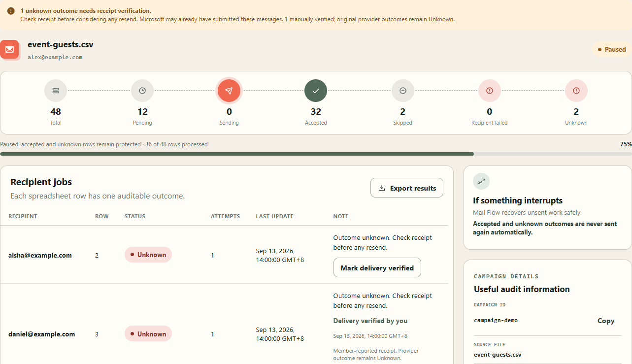Click the warning icon in the receipt verification banner

coord(11,11)
